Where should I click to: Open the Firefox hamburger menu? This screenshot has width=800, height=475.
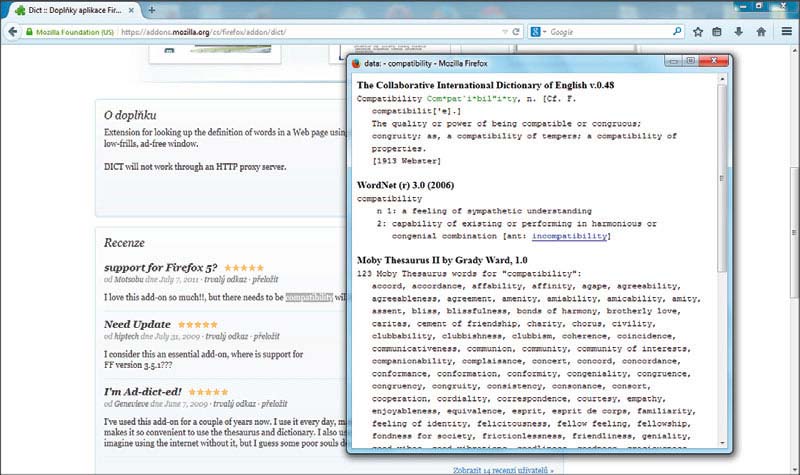[x=786, y=32]
